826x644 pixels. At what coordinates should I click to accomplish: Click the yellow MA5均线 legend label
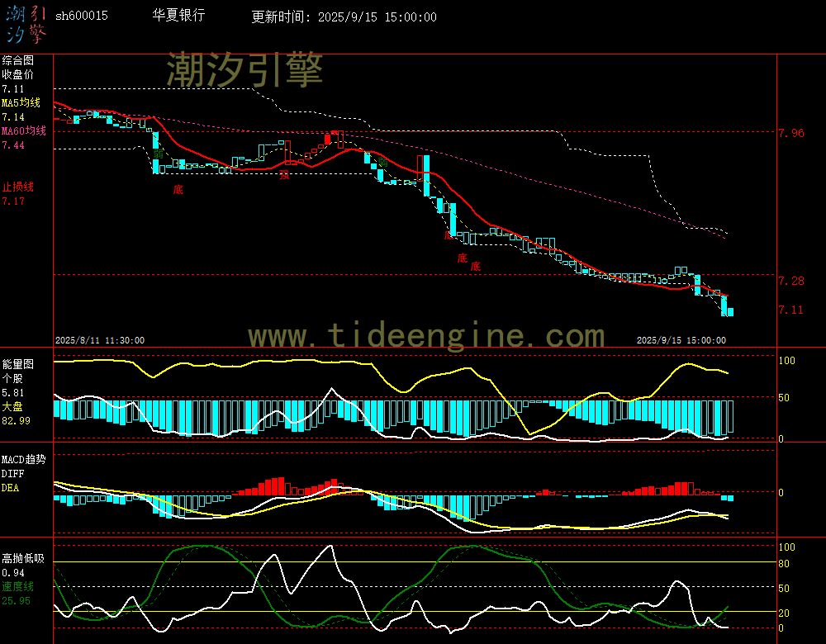tap(21, 102)
